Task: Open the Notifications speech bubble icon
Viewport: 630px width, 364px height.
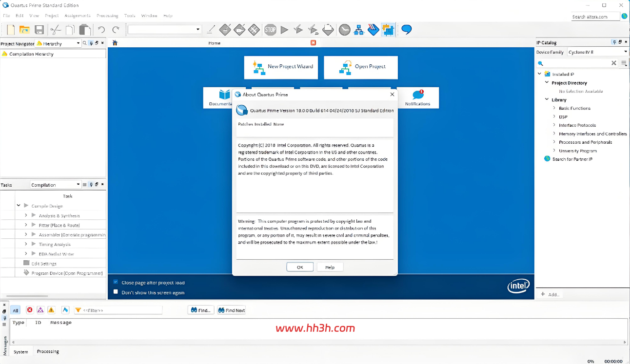Action: pos(418,95)
